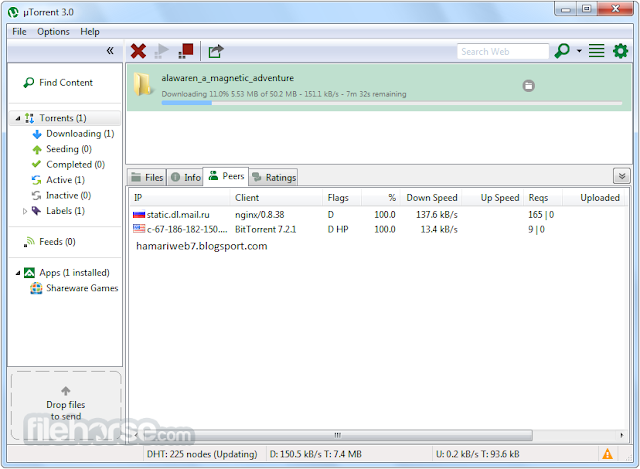The height and width of the screenshot is (469, 640).
Task: Select Labels (1) in sidebar
Action: point(58,211)
